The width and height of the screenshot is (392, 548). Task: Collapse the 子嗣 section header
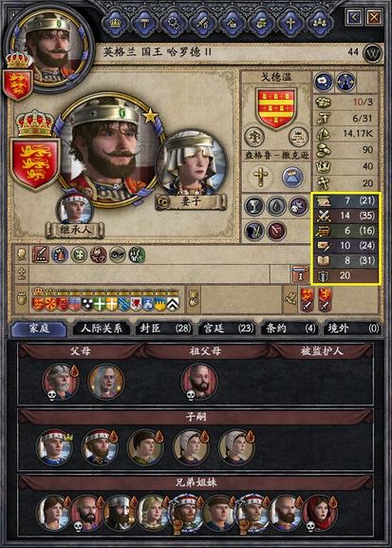[x=196, y=417]
